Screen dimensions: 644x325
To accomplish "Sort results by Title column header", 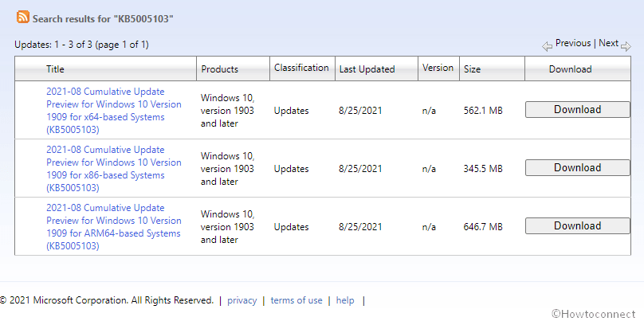I will (55, 69).
